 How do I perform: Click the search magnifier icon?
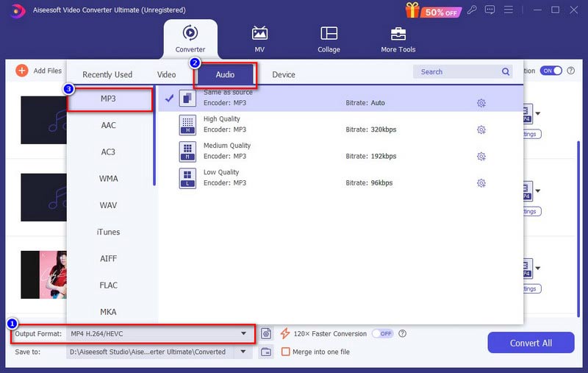pos(506,71)
